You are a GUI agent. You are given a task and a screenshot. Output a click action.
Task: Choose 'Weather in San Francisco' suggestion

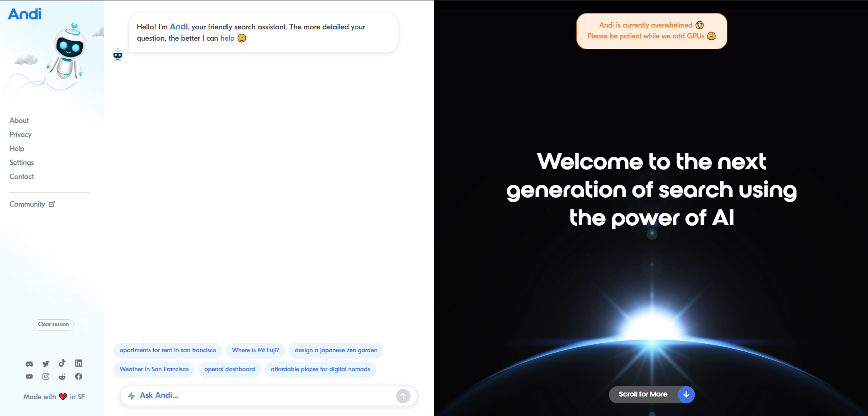point(154,369)
